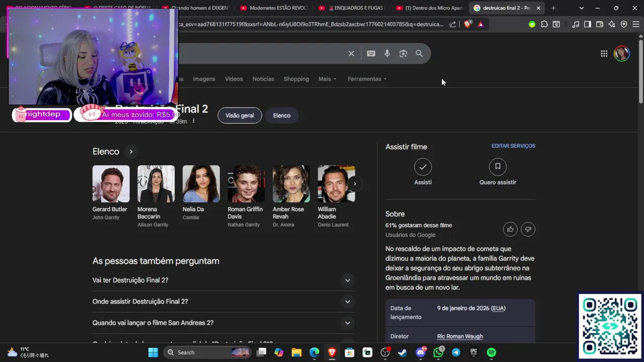Switch to the Imagens tab

(x=204, y=79)
